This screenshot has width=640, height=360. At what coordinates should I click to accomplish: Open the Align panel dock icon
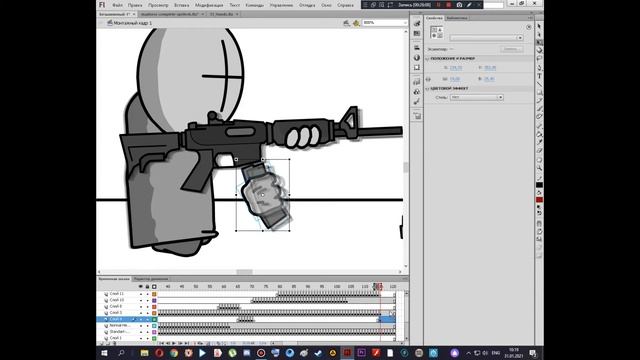point(417,48)
